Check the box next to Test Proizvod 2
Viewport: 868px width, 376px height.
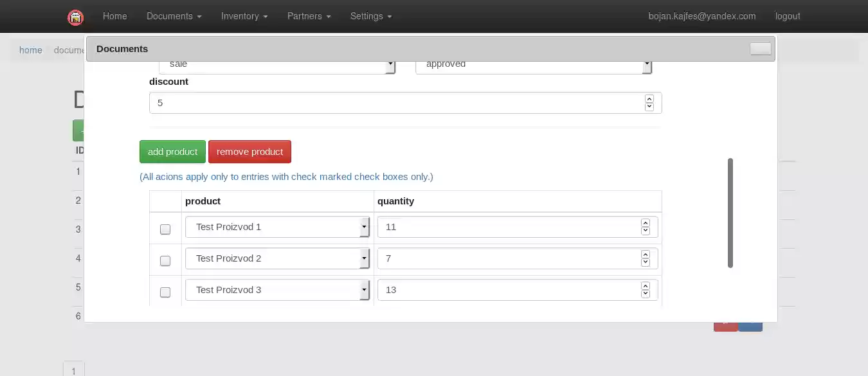[165, 260]
